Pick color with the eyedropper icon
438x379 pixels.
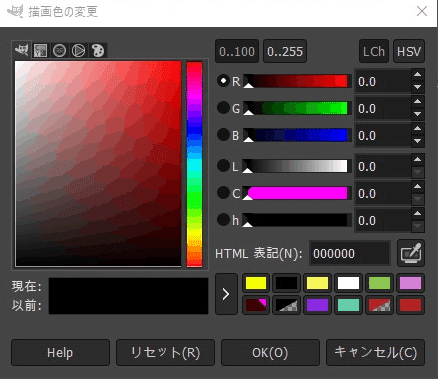pyautogui.click(x=411, y=253)
